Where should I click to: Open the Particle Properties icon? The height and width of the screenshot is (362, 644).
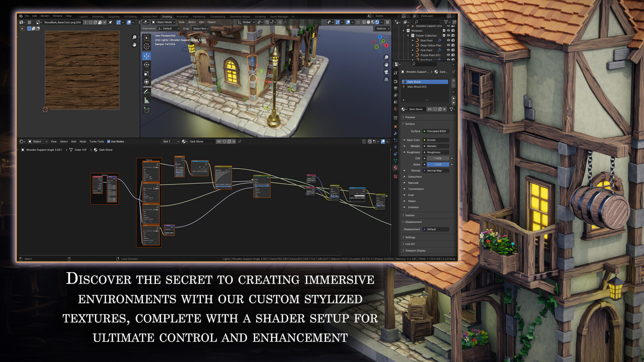tap(395, 140)
